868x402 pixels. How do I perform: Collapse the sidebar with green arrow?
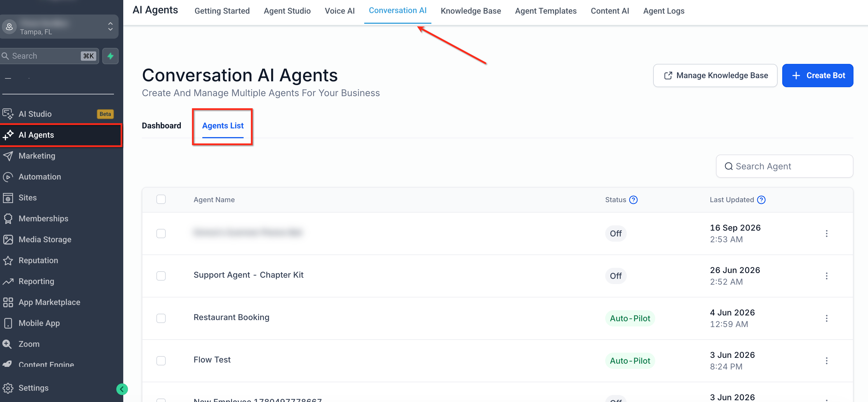click(122, 389)
